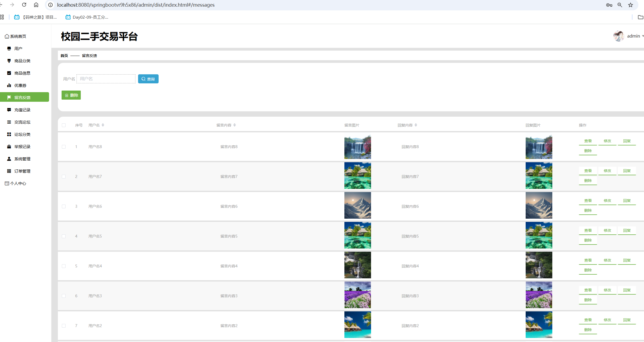
Task: Click the blue 查询 search button
Action: coord(148,79)
